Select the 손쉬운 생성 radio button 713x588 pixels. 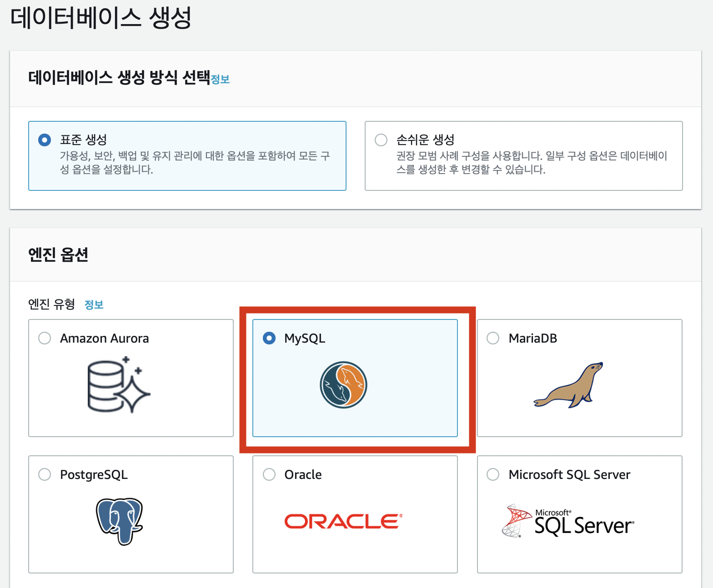[381, 140]
